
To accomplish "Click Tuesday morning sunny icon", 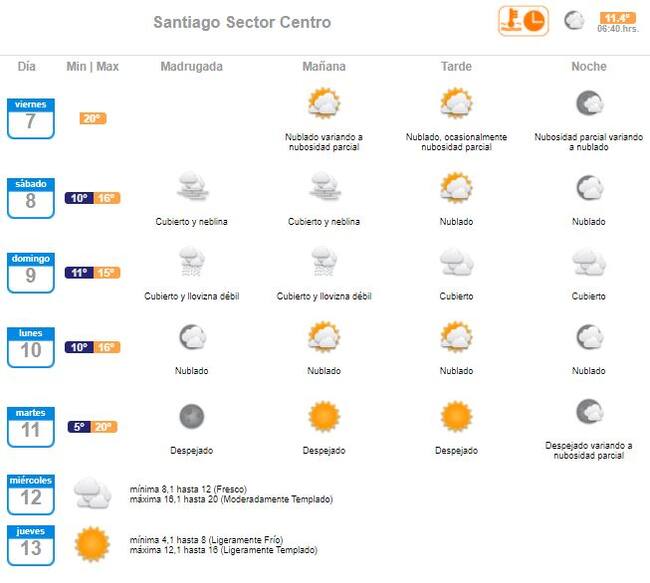I will [x=324, y=416].
